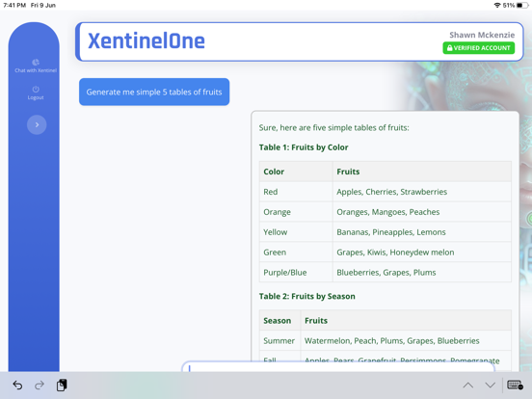532x399 pixels.
Task: Click the Verified Account badge
Action: 478,48
